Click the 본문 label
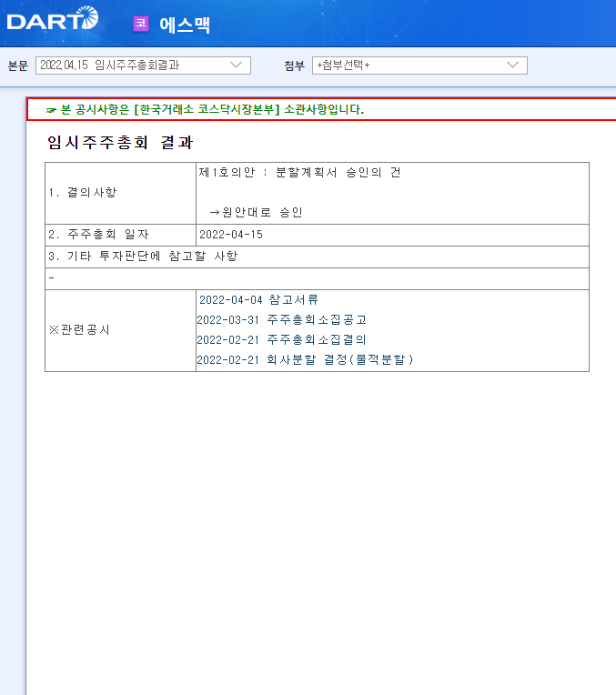Screen dimensions: 616x695 (17, 65)
